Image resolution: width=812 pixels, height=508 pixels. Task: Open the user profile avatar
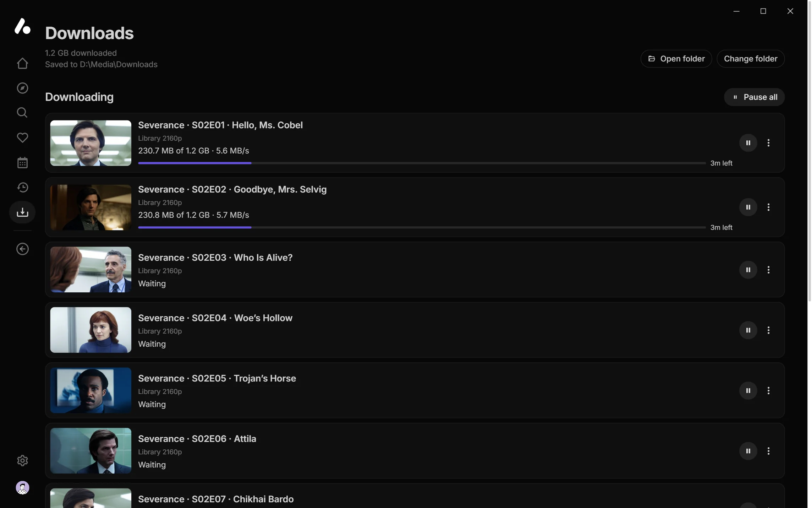[x=22, y=488]
